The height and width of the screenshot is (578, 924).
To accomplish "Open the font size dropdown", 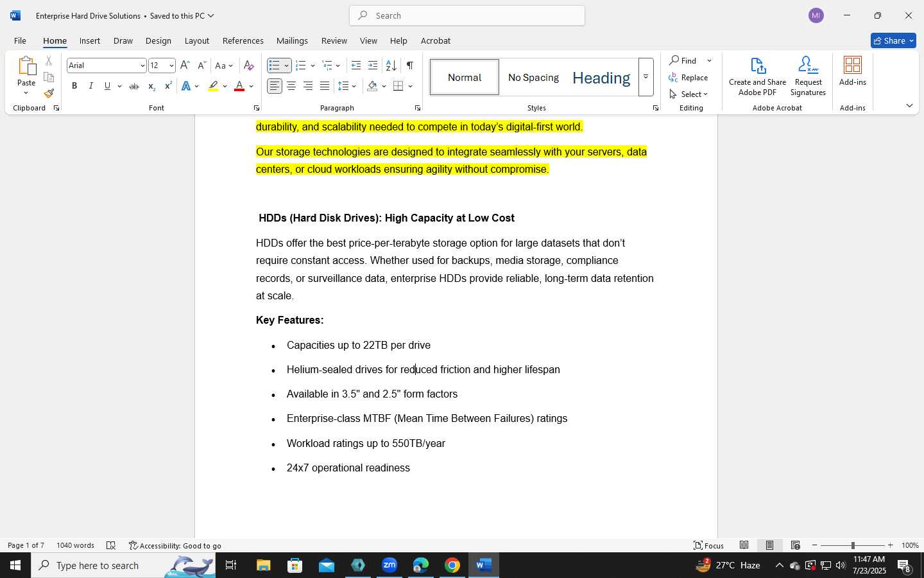I will pos(171,66).
